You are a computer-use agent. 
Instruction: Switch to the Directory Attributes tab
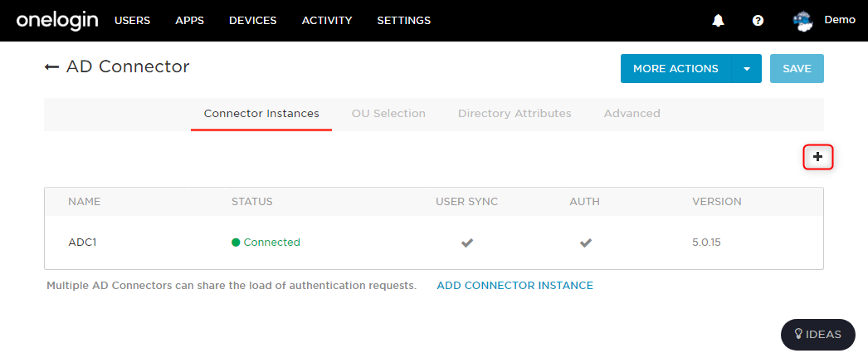click(514, 114)
